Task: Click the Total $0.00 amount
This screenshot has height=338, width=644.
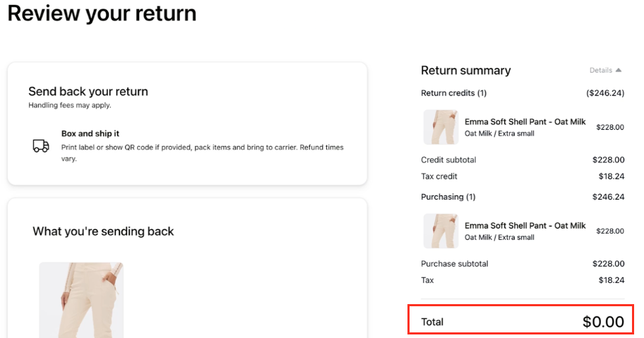Action: coord(603,322)
